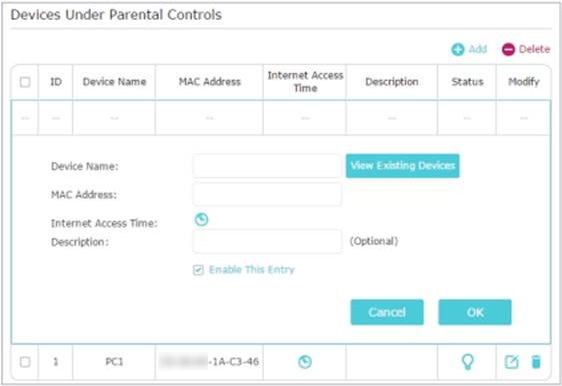The height and width of the screenshot is (386, 562).
Task: Click into the Description text field
Action: tap(267, 241)
